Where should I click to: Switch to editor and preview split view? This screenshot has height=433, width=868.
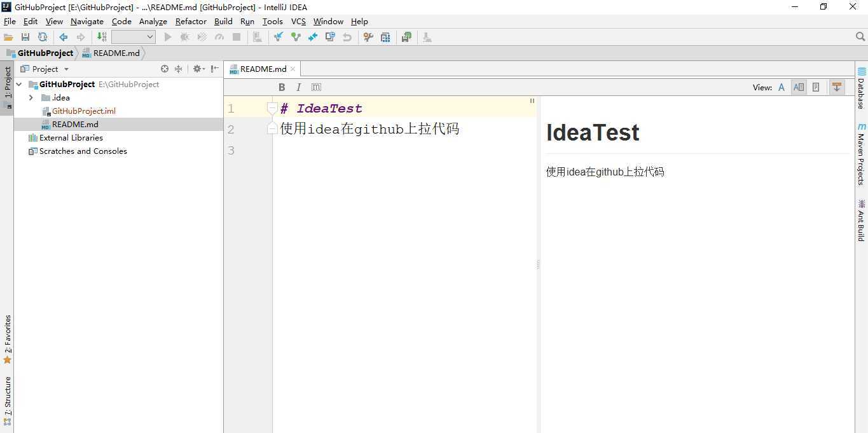799,87
